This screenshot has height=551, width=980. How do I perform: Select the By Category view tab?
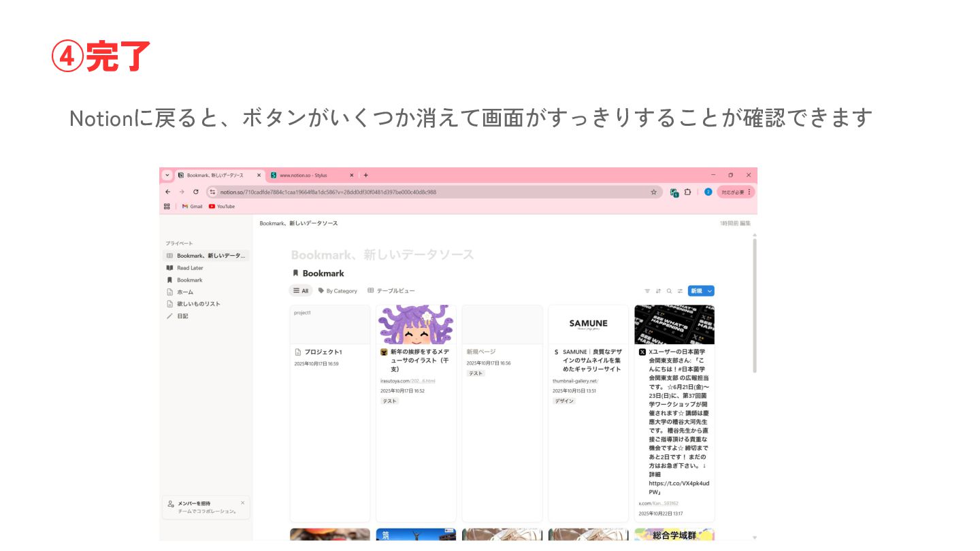pos(338,290)
